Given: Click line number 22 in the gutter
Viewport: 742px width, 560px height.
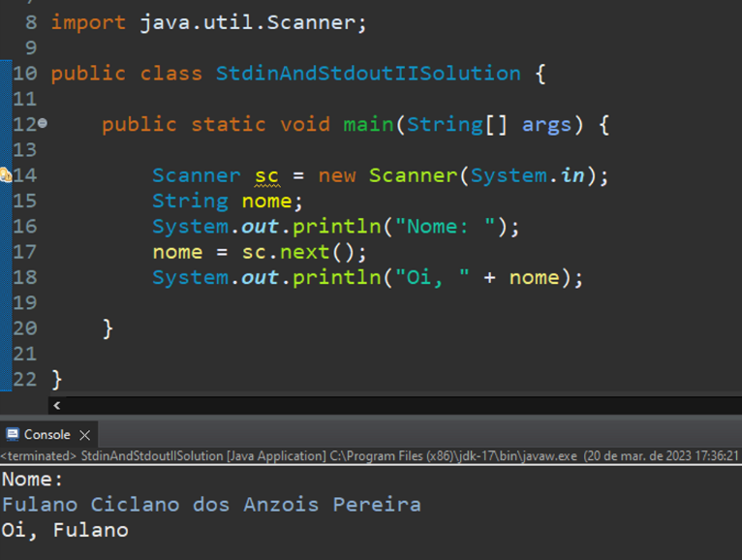Looking at the screenshot, I should pos(25,379).
